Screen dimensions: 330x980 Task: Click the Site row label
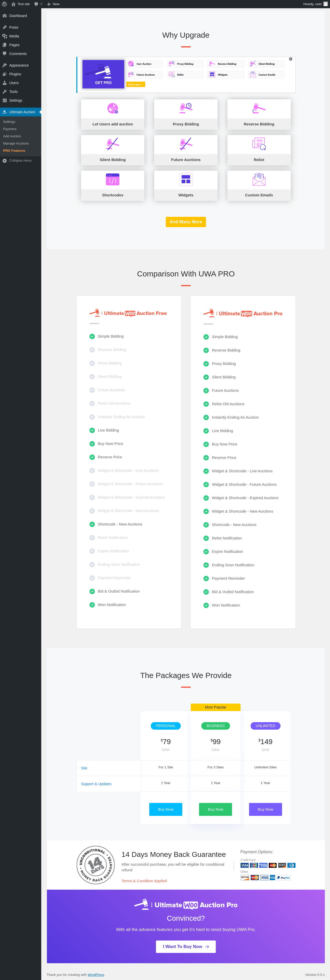tap(84, 768)
